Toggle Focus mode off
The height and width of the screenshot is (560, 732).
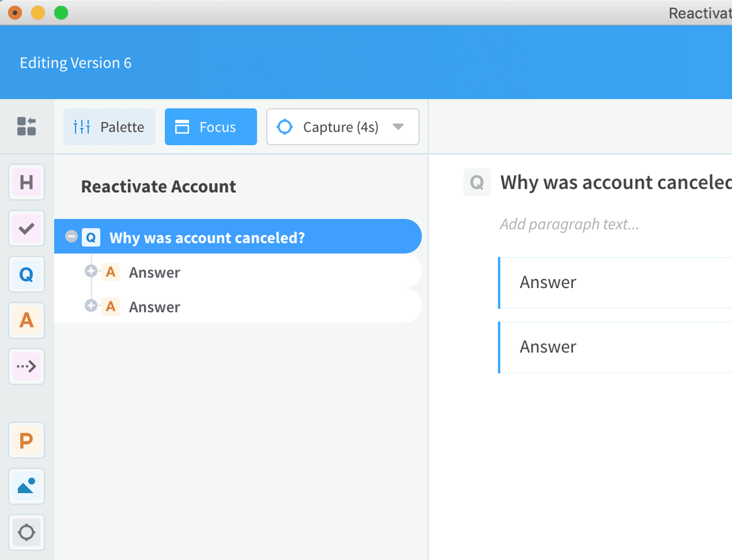210,126
